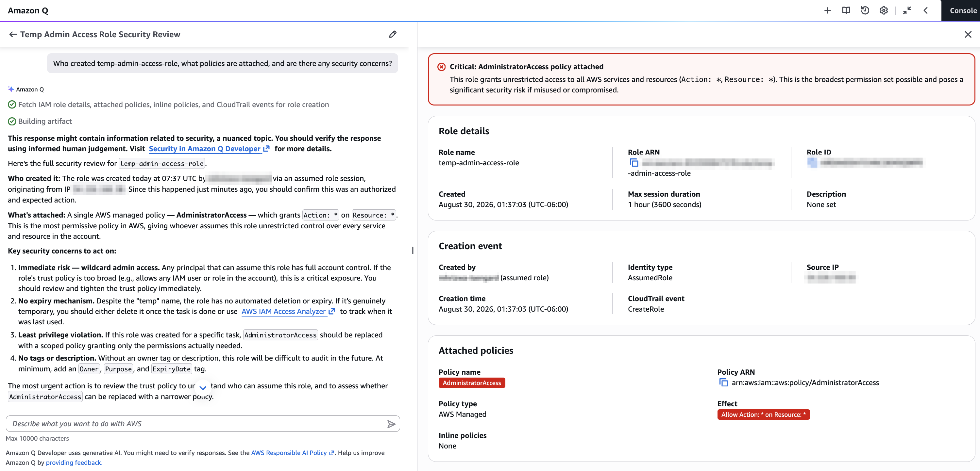Close the artifact panel
Viewport: 980px width, 471px height.
pos(968,35)
